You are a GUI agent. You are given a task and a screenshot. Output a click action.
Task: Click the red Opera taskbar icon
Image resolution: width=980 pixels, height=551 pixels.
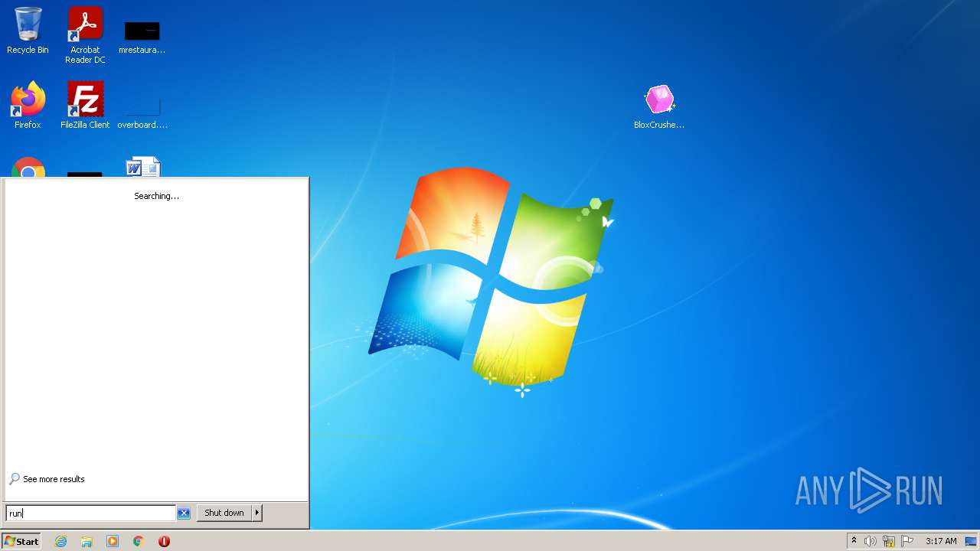click(164, 541)
